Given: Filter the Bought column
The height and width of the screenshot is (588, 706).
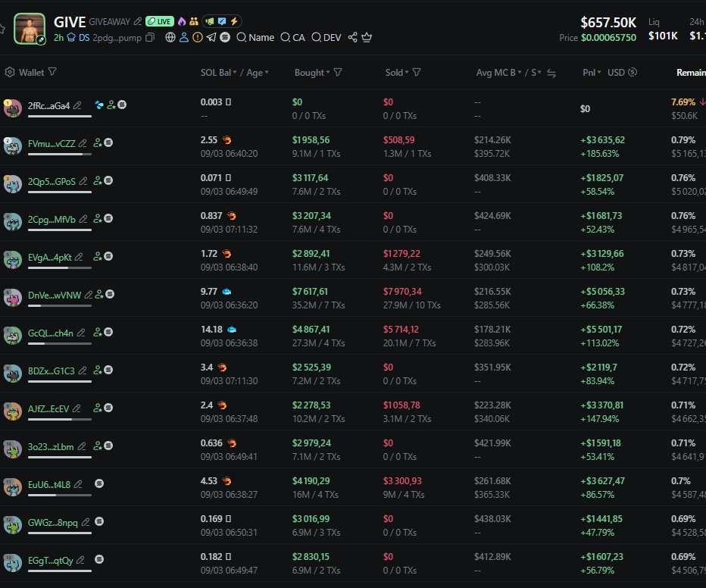Looking at the screenshot, I should pos(338,72).
